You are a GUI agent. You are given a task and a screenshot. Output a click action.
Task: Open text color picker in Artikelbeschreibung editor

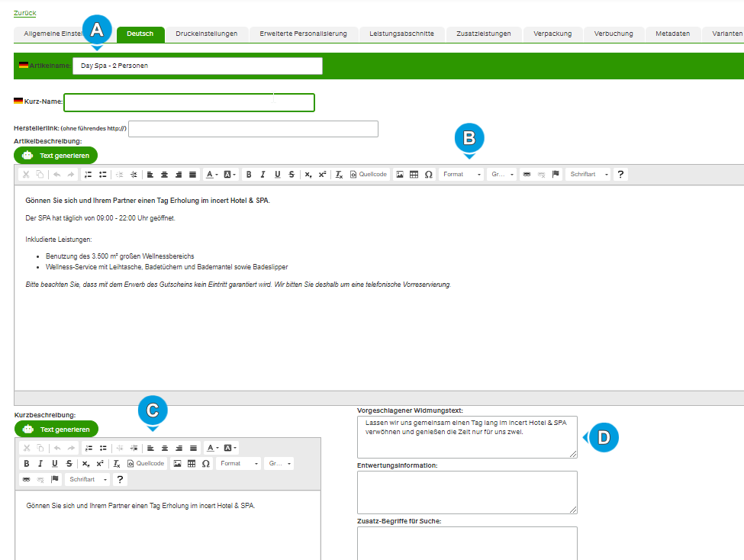[x=211, y=175]
